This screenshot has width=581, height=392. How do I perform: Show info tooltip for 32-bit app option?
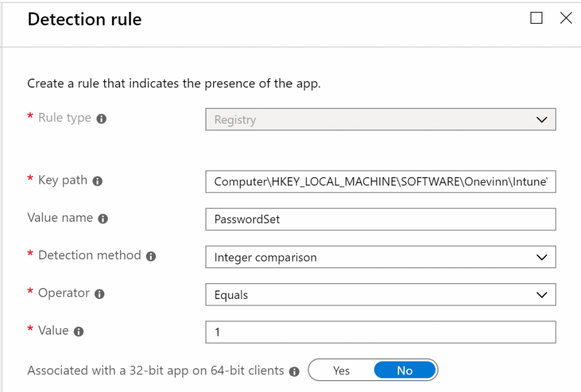click(x=294, y=372)
